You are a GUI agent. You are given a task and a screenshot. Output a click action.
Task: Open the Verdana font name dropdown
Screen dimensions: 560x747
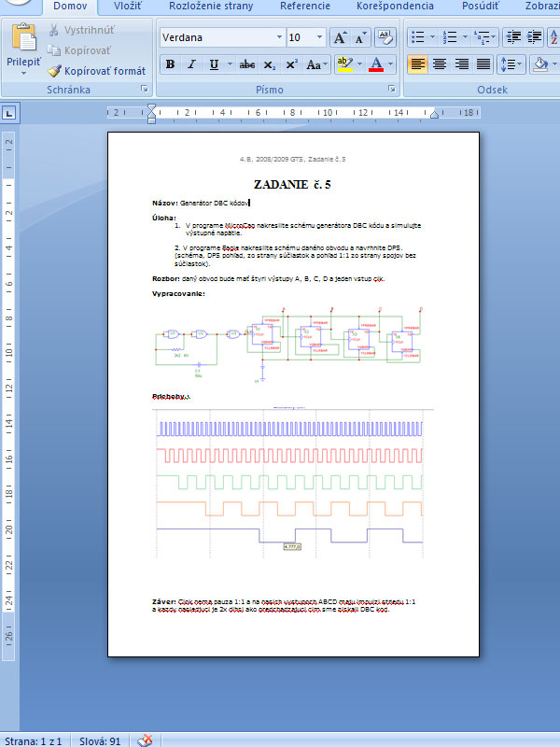pyautogui.click(x=279, y=37)
